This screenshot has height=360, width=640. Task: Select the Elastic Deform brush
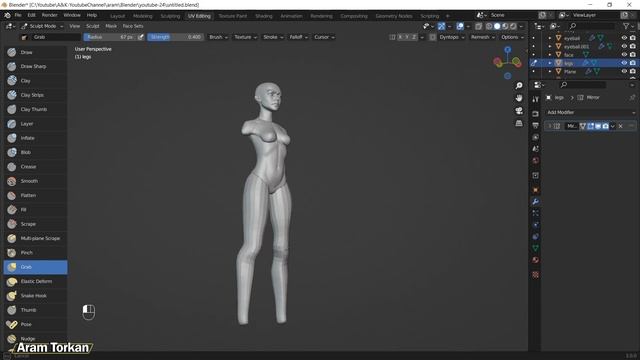[x=35, y=281]
